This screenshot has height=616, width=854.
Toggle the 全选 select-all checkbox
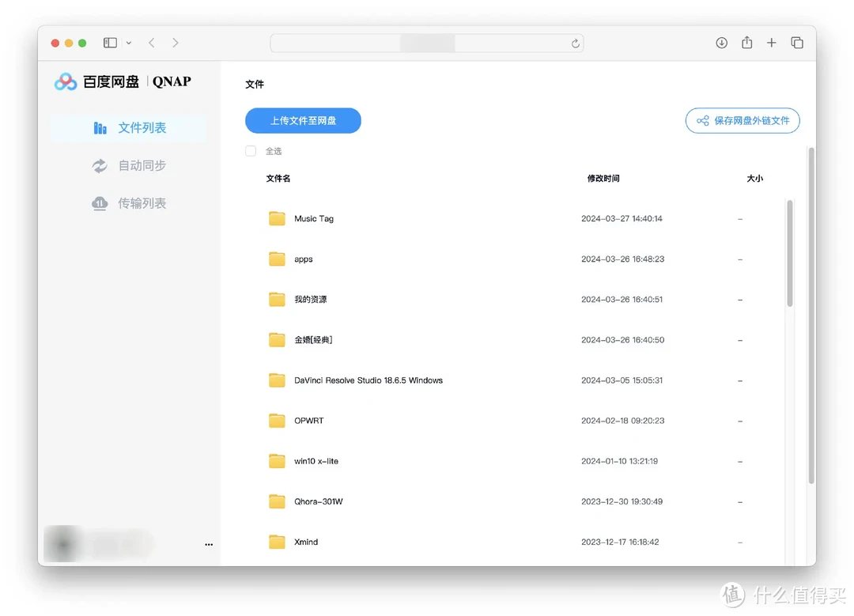(251, 150)
